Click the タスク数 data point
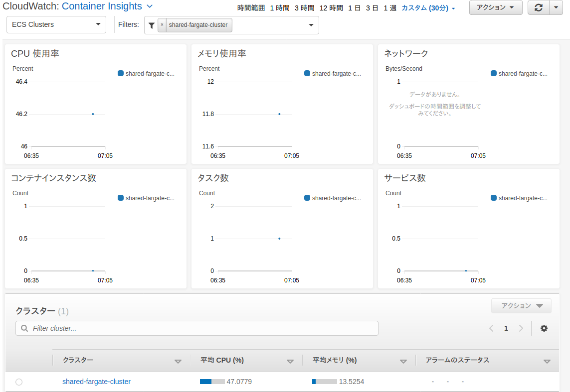 (x=279, y=239)
